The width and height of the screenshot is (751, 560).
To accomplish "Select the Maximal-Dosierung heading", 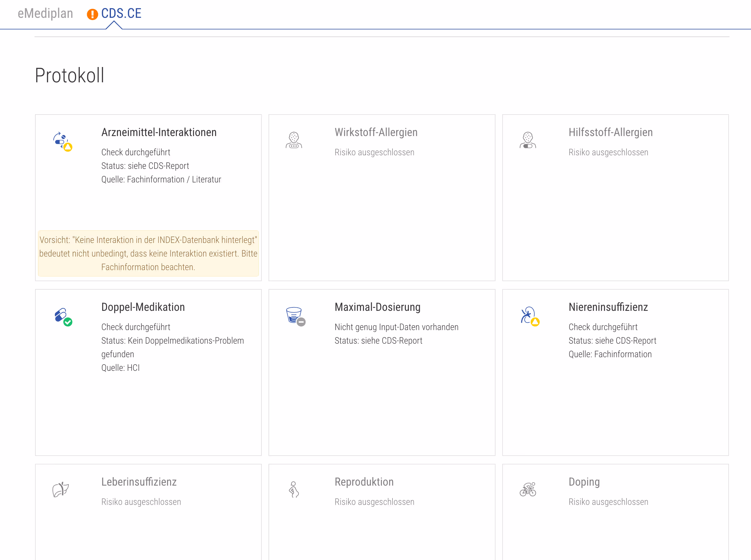I will point(377,307).
